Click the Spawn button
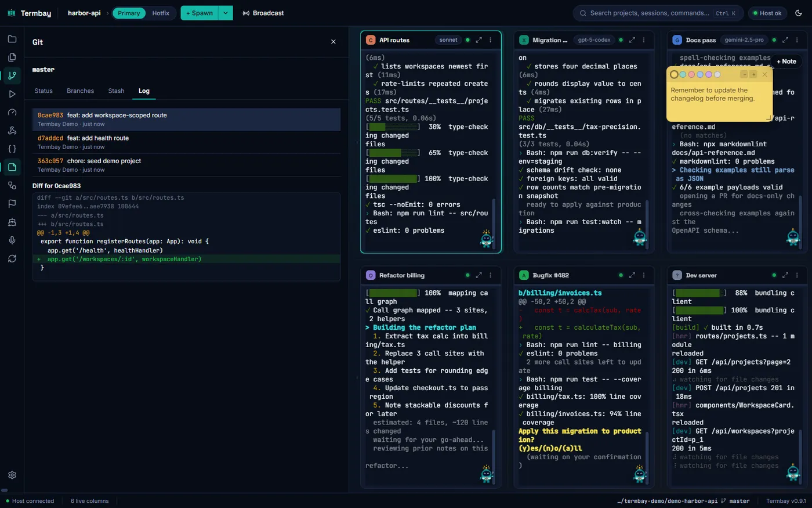This screenshot has height=508, width=812. pos(200,13)
